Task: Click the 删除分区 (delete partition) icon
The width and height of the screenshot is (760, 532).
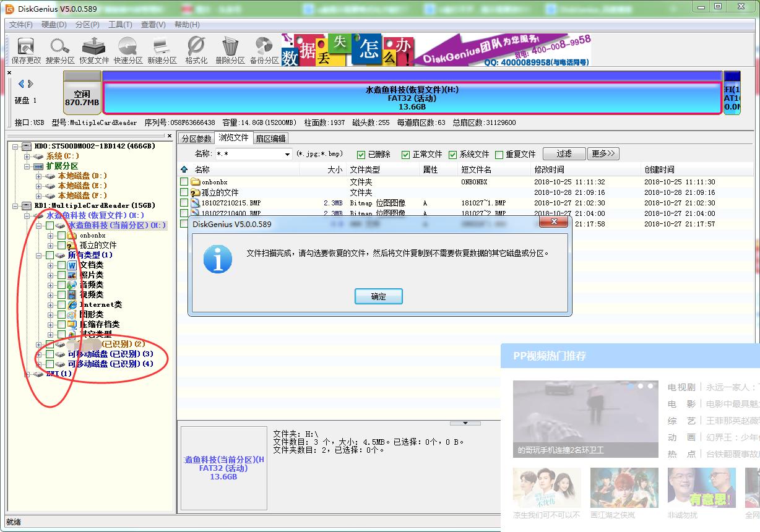Action: pos(230,49)
